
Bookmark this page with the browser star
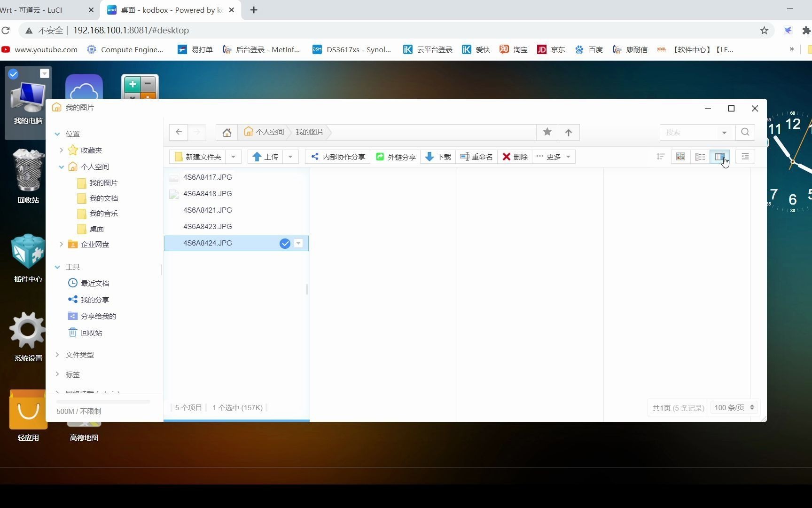click(764, 31)
